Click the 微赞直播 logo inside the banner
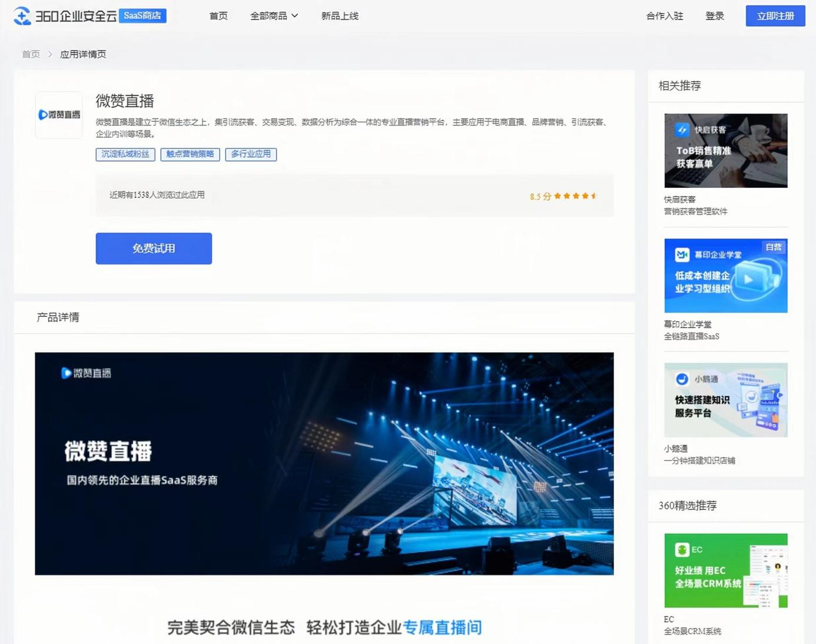 (x=86, y=373)
